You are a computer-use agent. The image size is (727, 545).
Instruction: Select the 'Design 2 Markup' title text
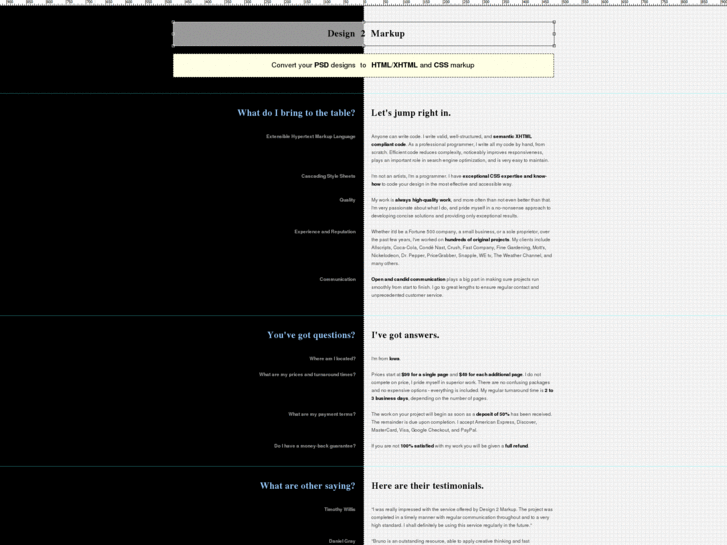coord(366,33)
